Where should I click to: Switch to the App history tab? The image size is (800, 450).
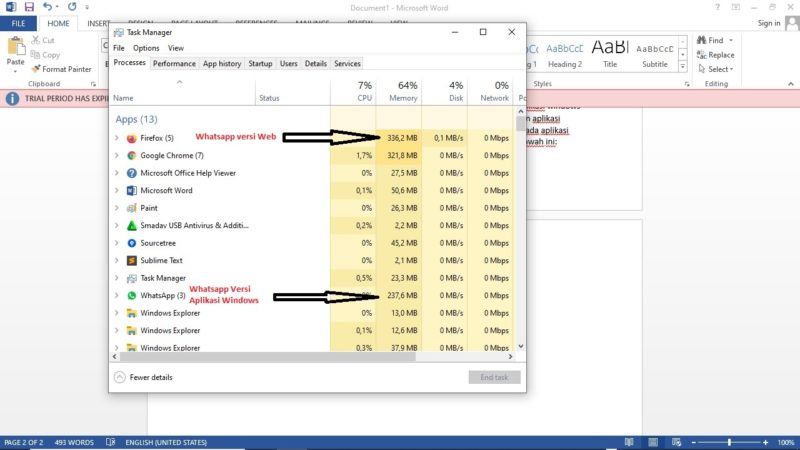pyautogui.click(x=221, y=64)
